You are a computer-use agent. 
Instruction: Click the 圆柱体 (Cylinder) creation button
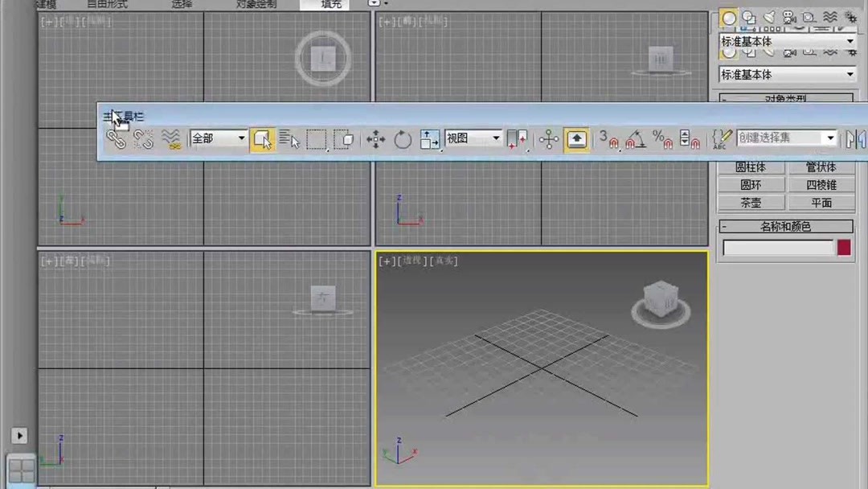pos(752,166)
